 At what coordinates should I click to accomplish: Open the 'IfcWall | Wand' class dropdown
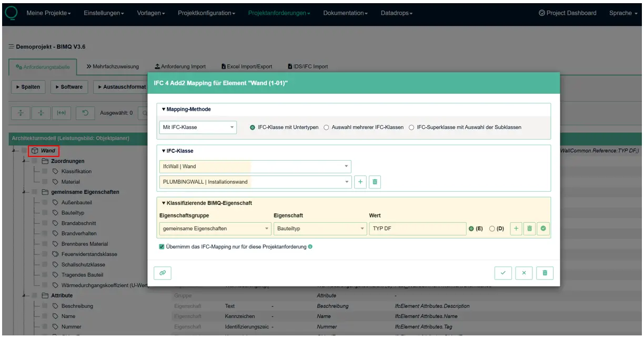tap(255, 166)
